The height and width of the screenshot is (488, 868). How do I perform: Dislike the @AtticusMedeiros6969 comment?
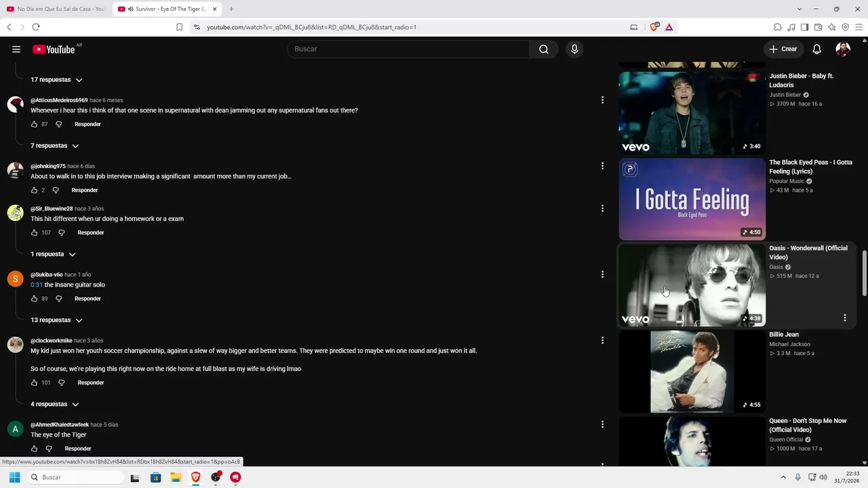pyautogui.click(x=58, y=124)
